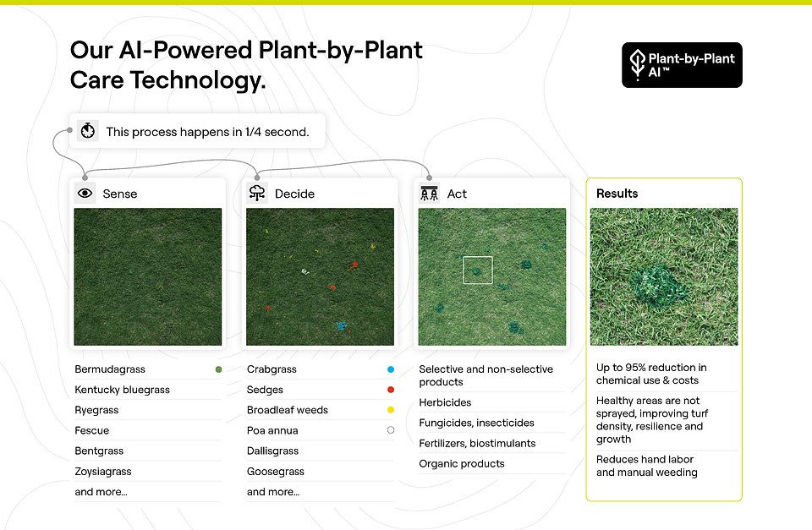Click the AI cloud icon beside Decide

pos(255,193)
